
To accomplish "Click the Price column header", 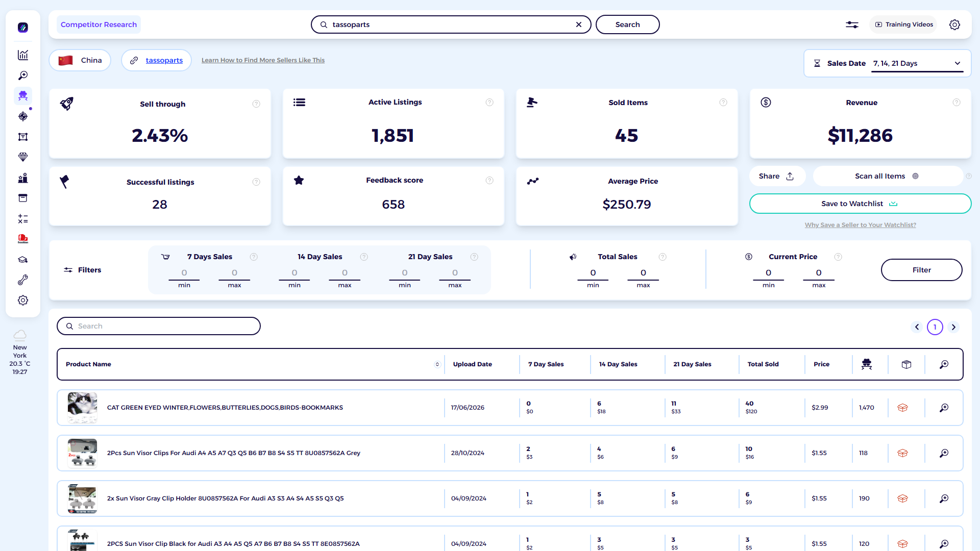I will [821, 364].
